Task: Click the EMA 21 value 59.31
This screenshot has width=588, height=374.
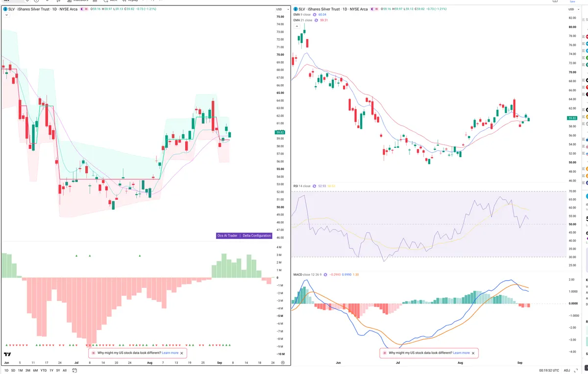Action: (x=324, y=20)
